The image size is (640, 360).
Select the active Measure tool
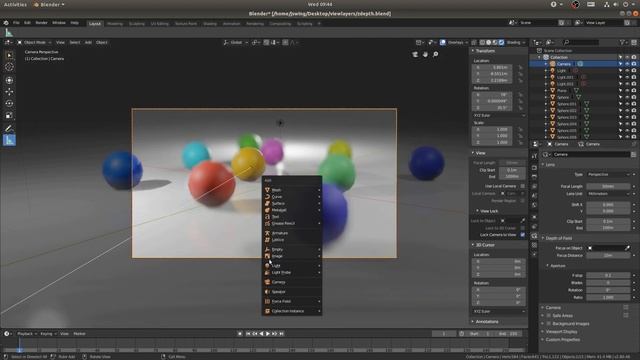pos(9,140)
